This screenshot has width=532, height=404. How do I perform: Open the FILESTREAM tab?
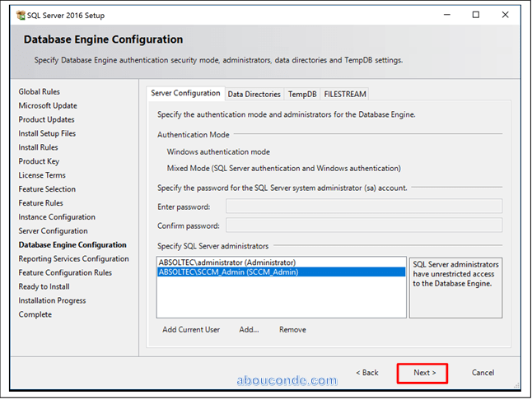[345, 95]
